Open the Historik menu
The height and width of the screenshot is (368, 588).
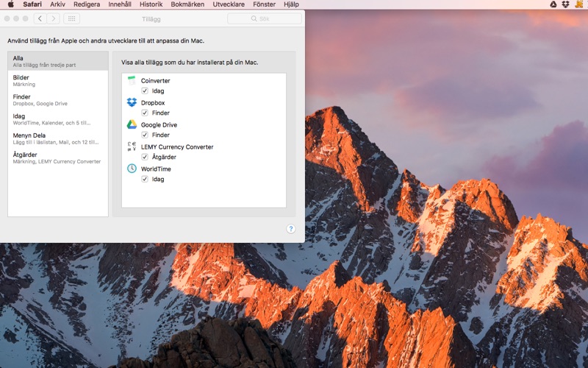(151, 4)
